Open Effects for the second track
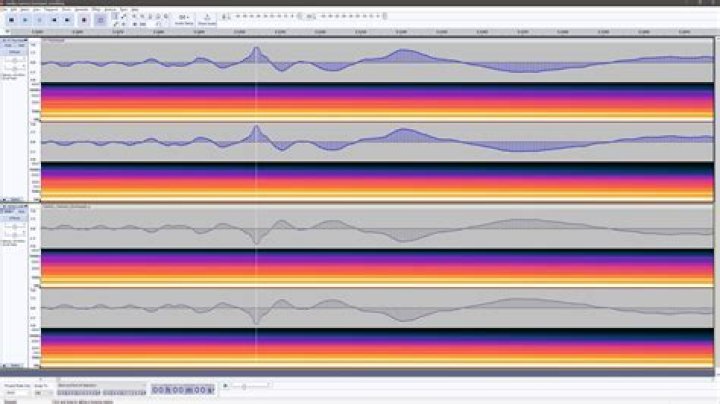 [x=14, y=218]
